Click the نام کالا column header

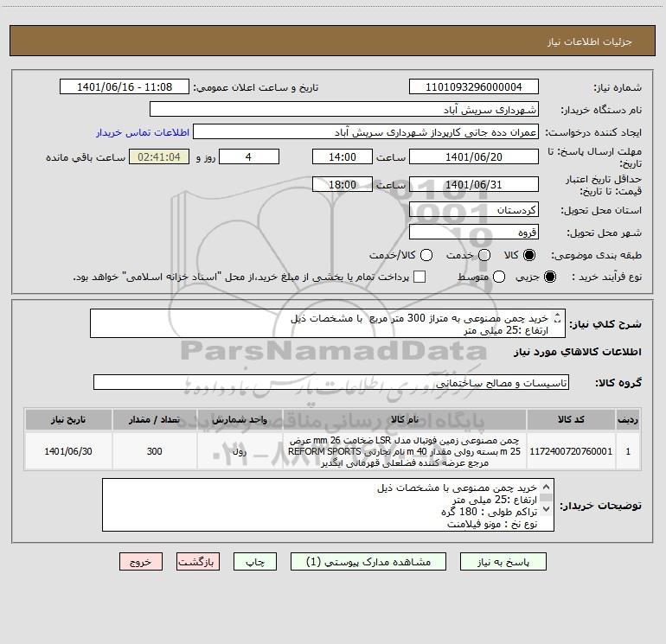click(405, 420)
